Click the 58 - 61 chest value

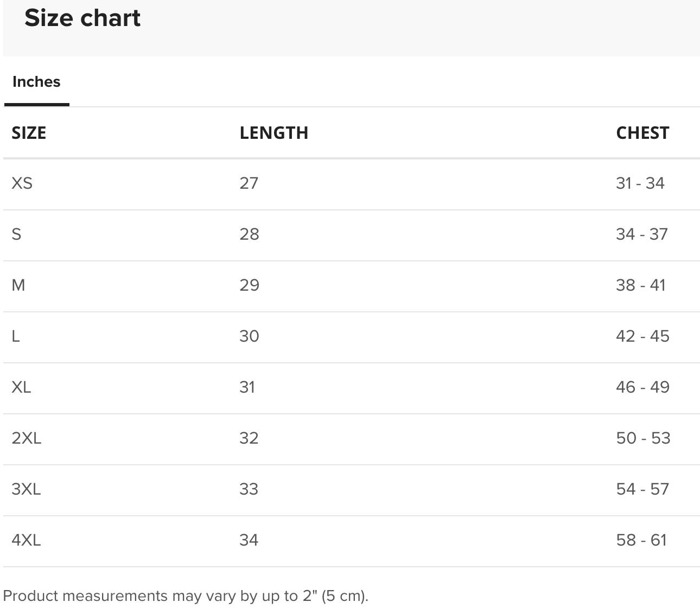641,540
